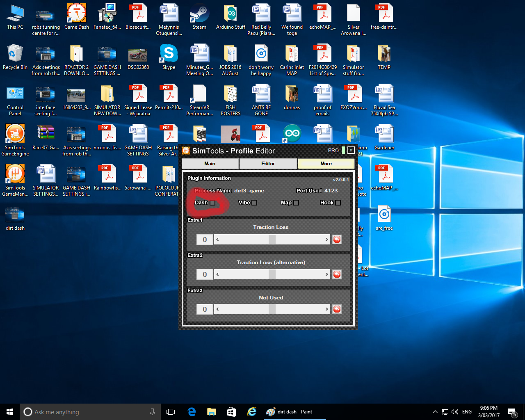Screen dimensions: 525x420
Task: Open the Action Center notifications
Action: click(512, 412)
